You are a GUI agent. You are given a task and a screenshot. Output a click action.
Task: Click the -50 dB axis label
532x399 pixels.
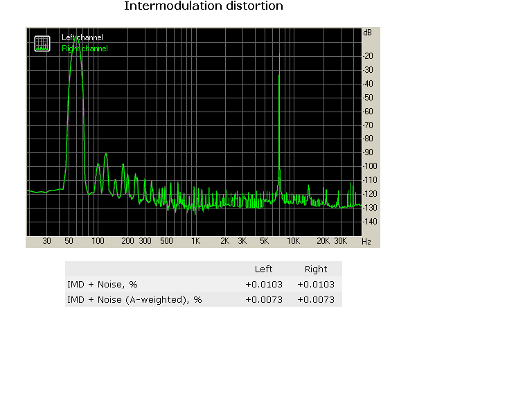coord(368,98)
